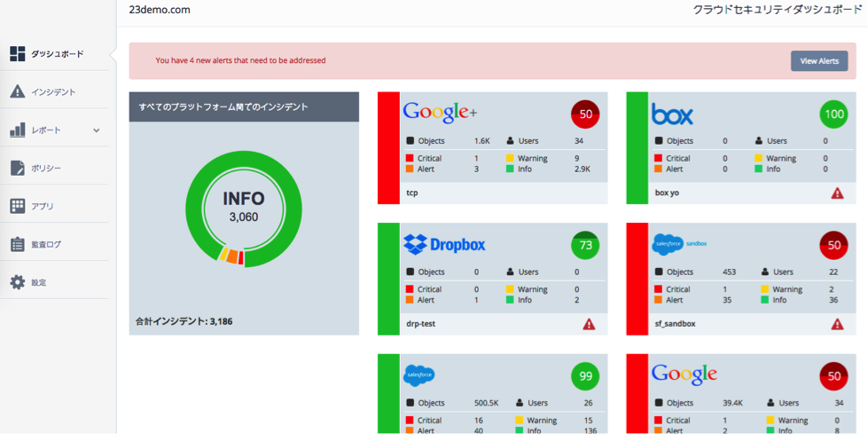Open インシデント menu item
The height and width of the screenshot is (434, 868).
[x=54, y=91]
